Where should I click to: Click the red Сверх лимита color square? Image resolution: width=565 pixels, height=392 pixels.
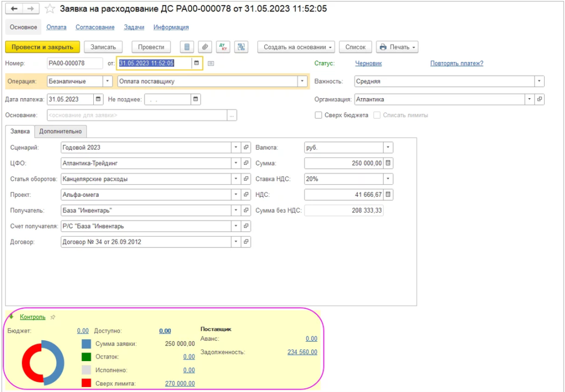click(86, 383)
